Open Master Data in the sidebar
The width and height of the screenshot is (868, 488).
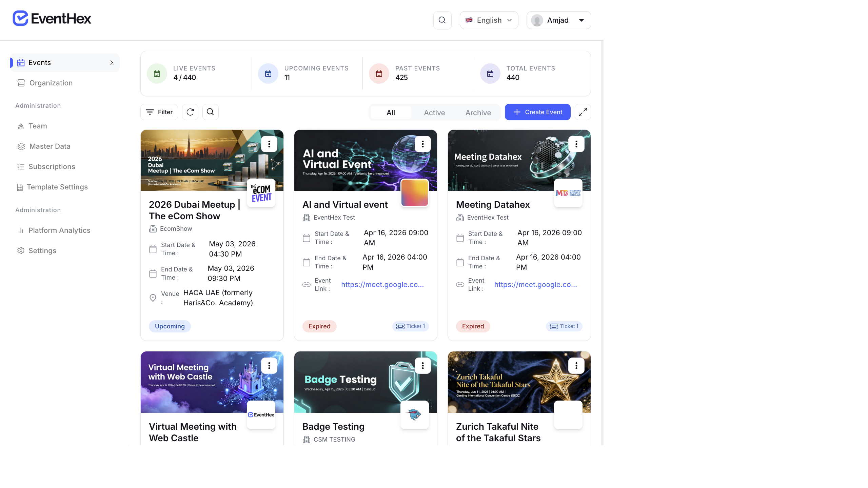tap(50, 146)
